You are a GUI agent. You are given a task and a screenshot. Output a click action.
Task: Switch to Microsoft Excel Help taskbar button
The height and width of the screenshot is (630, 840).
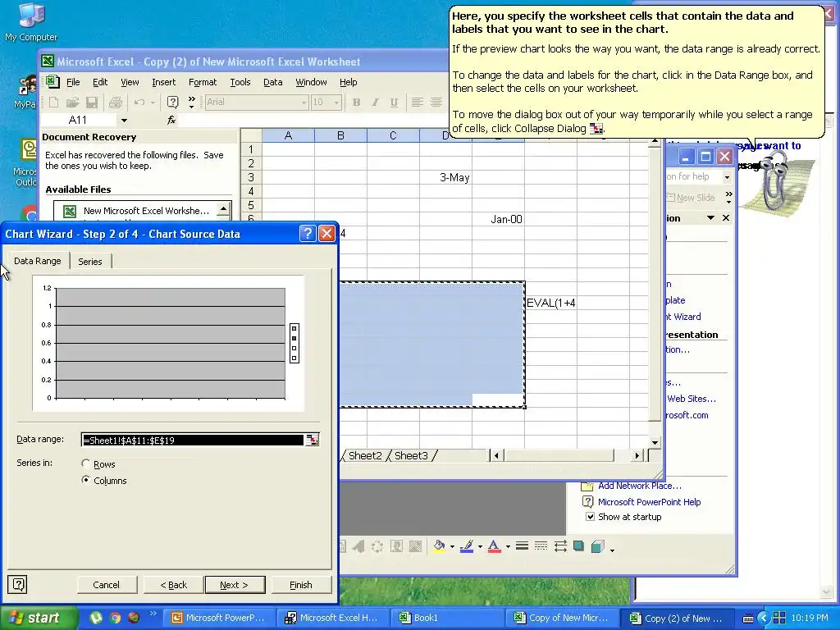[332, 618]
